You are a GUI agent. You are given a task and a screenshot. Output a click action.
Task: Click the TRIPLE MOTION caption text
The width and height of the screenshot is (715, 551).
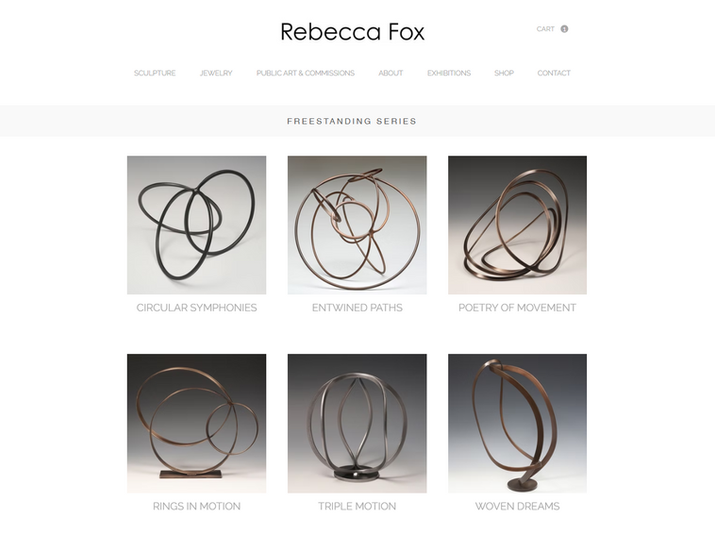(357, 506)
